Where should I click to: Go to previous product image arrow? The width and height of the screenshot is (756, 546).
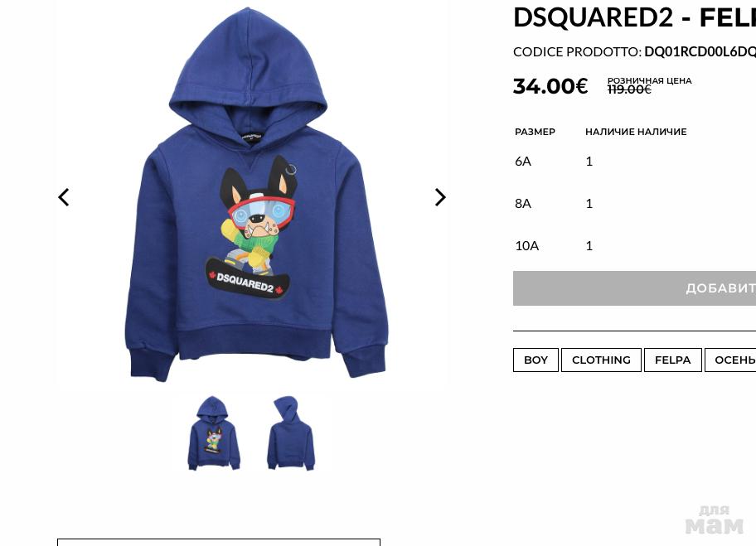click(x=64, y=197)
